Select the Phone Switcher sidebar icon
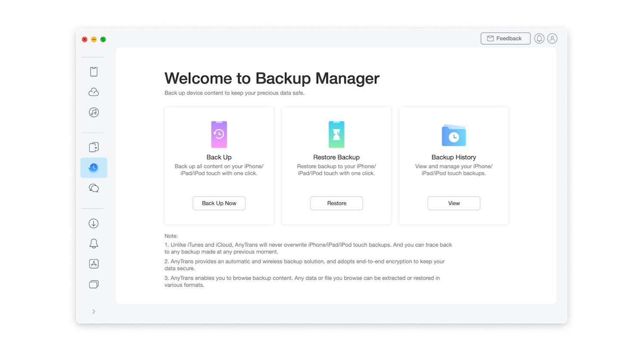This screenshot has width=644, height=356. click(94, 147)
